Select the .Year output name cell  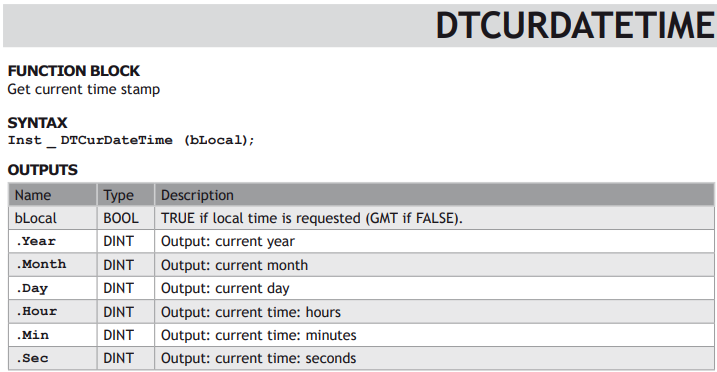pyautogui.click(x=53, y=241)
